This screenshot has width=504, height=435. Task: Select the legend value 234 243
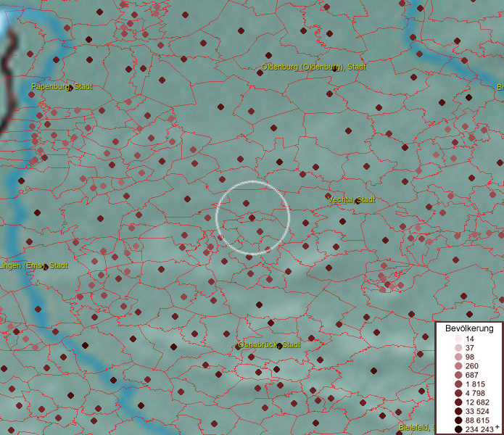(x=479, y=429)
